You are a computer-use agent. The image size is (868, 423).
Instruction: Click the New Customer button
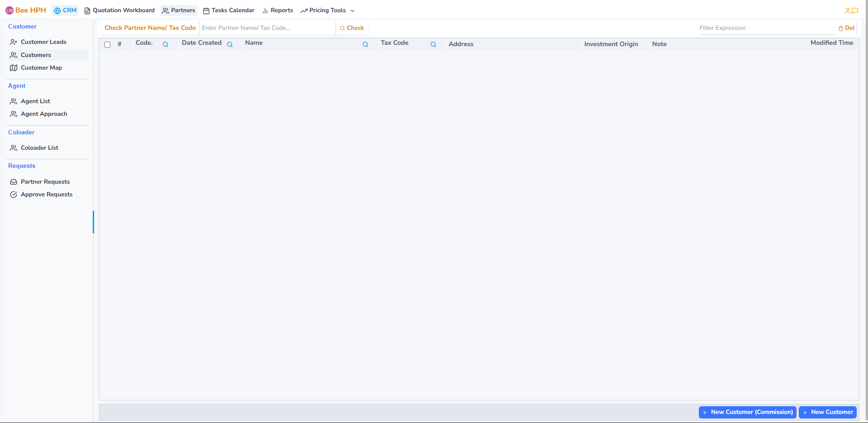tap(827, 412)
